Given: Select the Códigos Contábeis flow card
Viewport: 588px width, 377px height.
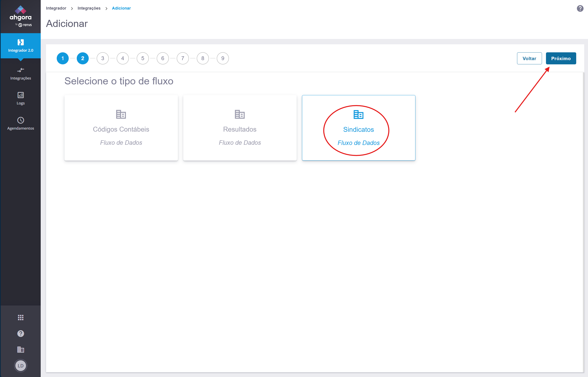Looking at the screenshot, I should [x=121, y=128].
